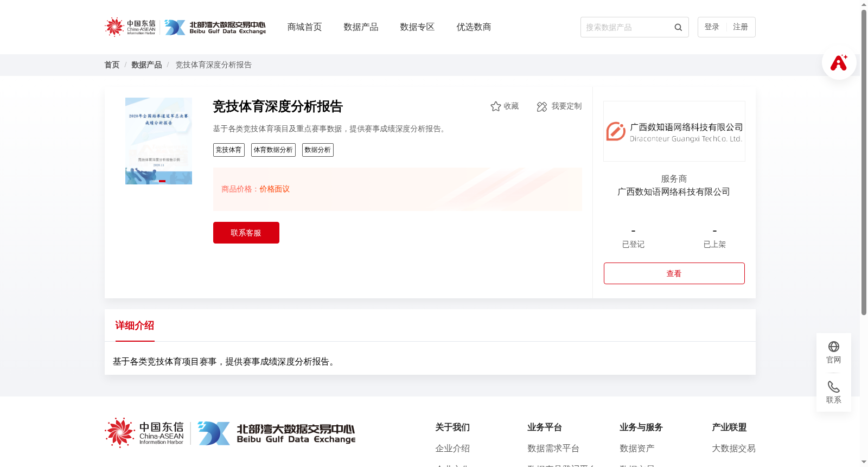Click the 收藏 favorite text
The width and height of the screenshot is (868, 467).
click(x=511, y=106)
